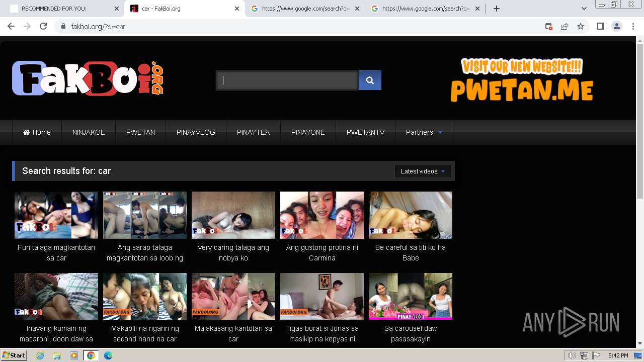644x362 pixels.
Task: Open 'Very caring talaga ang nobya ko' title
Action: click(233, 253)
